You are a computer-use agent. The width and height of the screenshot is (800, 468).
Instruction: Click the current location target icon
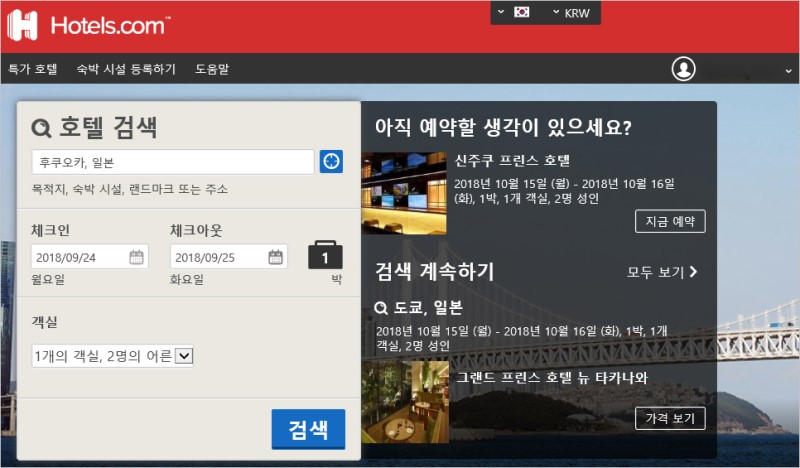coord(331,161)
